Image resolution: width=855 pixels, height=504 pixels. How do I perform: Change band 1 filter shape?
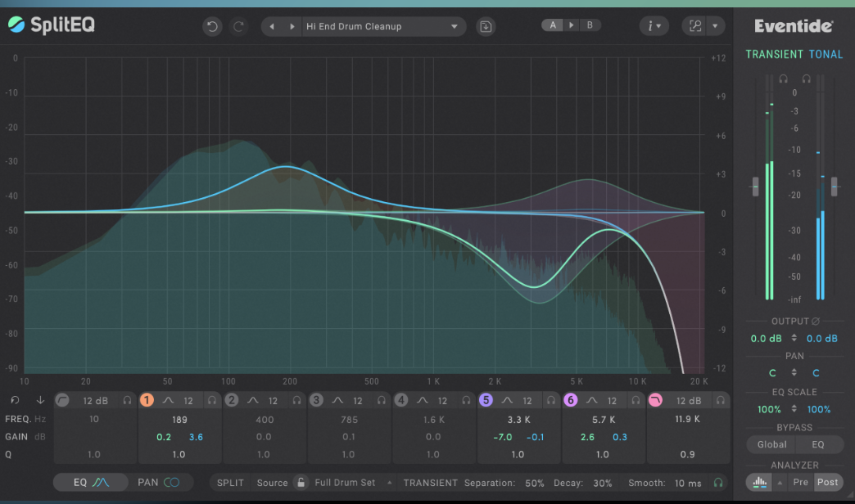pos(168,400)
